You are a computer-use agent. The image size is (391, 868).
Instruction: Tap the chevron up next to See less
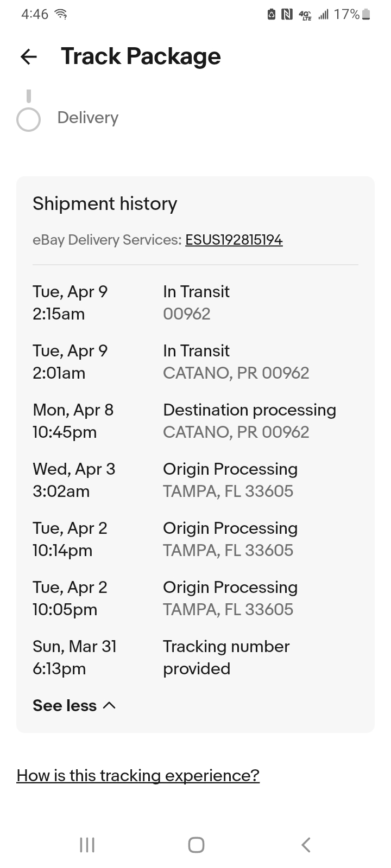(x=109, y=705)
